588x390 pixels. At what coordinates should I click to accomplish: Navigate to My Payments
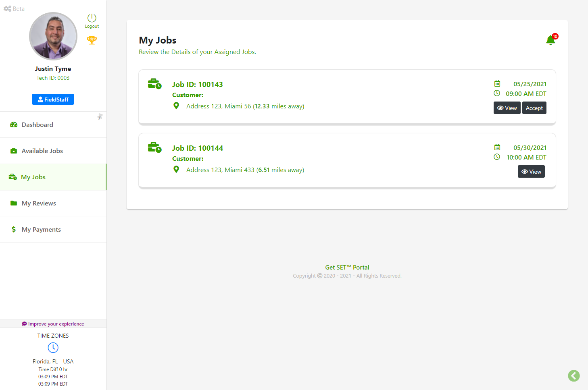(x=41, y=229)
